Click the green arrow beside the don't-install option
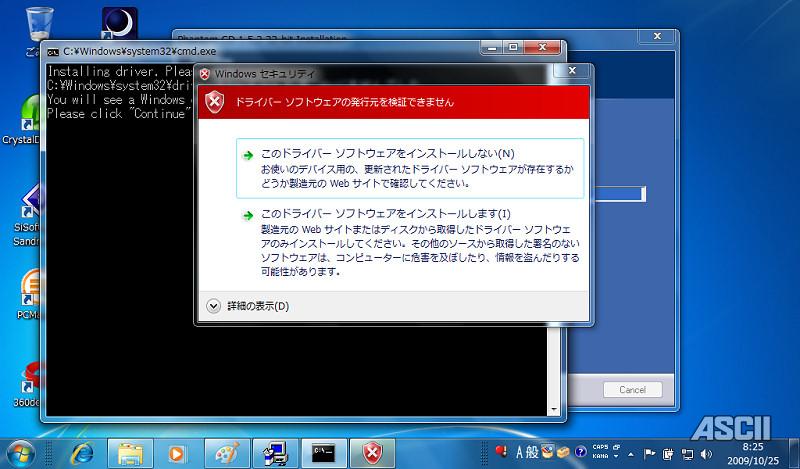Viewport: 800px width, 469px height. tap(248, 156)
